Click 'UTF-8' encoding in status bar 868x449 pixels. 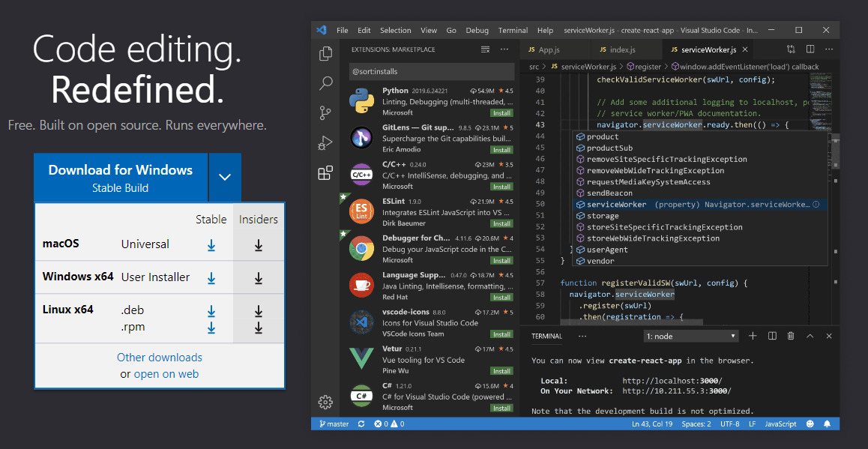point(730,424)
